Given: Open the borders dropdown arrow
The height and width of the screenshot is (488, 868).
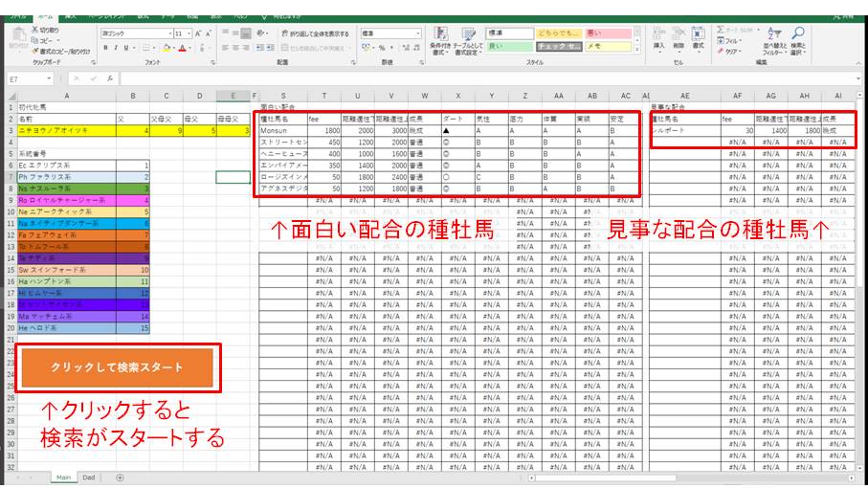Looking at the screenshot, I should pos(153,48).
